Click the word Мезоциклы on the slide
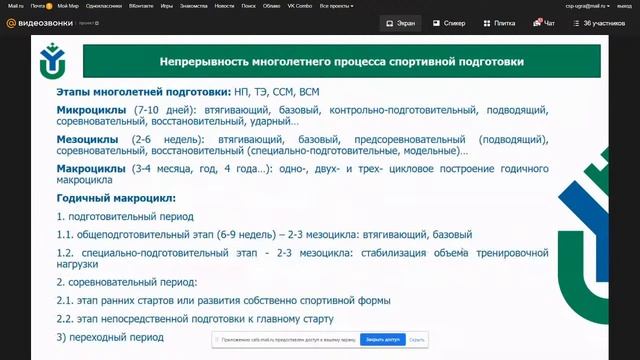This screenshot has width=640, height=360. (87, 139)
